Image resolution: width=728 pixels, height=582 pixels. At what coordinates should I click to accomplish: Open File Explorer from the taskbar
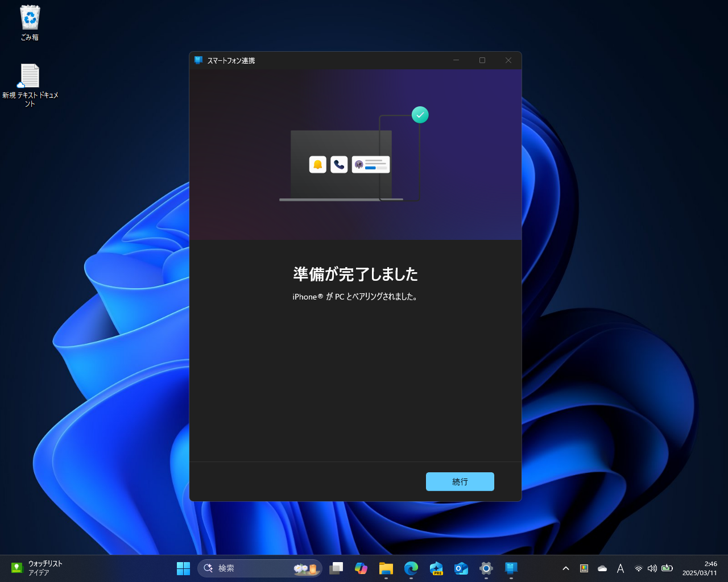coord(386,568)
